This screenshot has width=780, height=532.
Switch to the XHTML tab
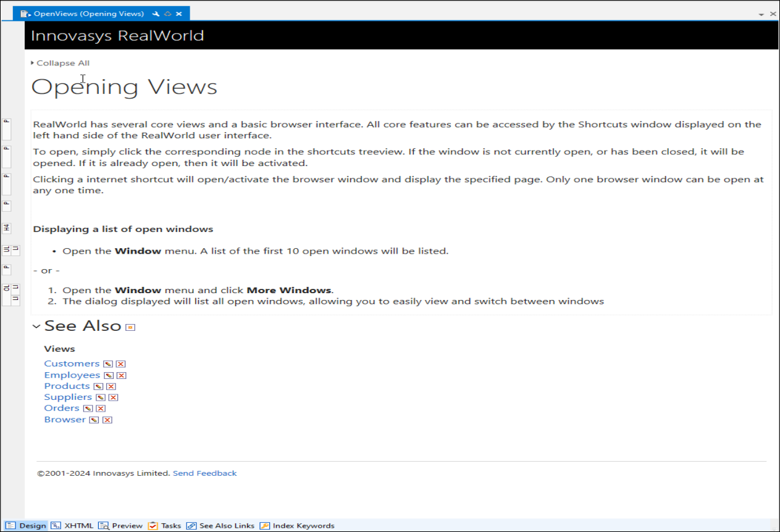click(72, 526)
